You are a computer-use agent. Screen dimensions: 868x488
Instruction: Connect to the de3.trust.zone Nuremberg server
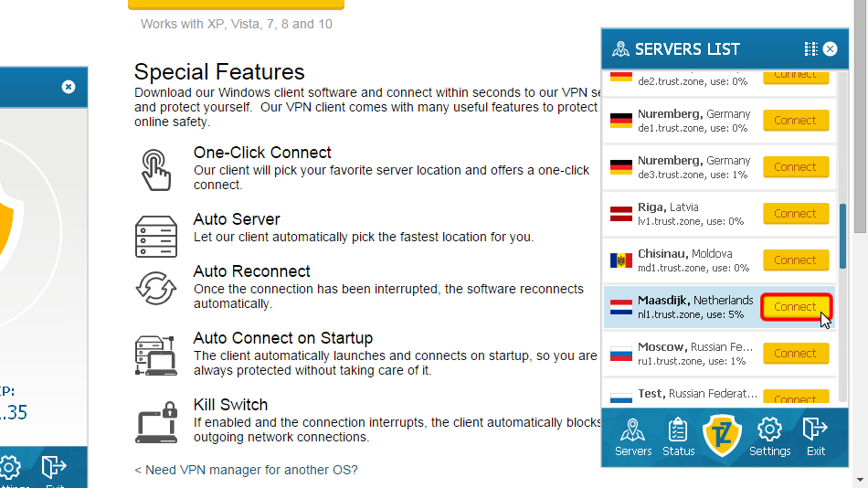coord(795,167)
